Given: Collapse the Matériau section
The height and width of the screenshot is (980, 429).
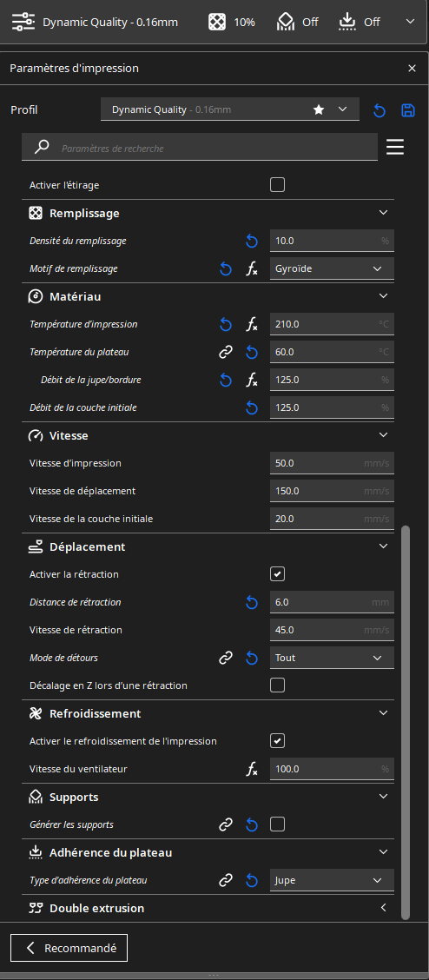Looking at the screenshot, I should click(x=384, y=296).
